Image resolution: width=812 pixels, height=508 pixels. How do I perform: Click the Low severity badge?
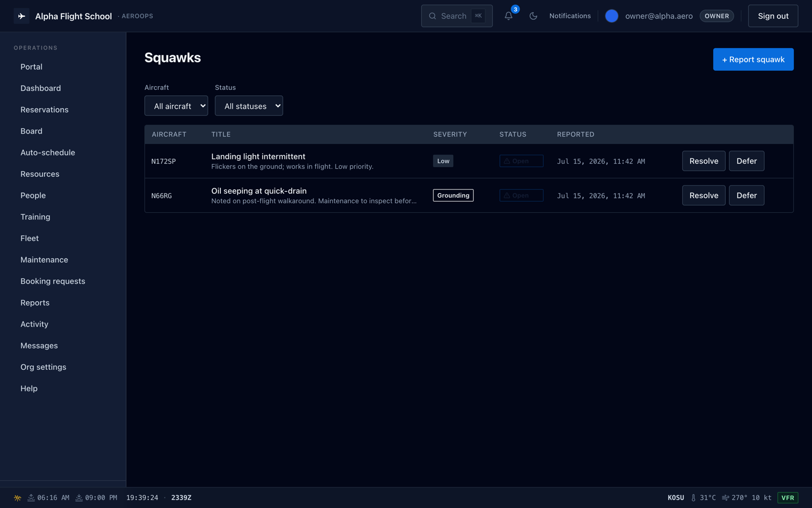(443, 161)
